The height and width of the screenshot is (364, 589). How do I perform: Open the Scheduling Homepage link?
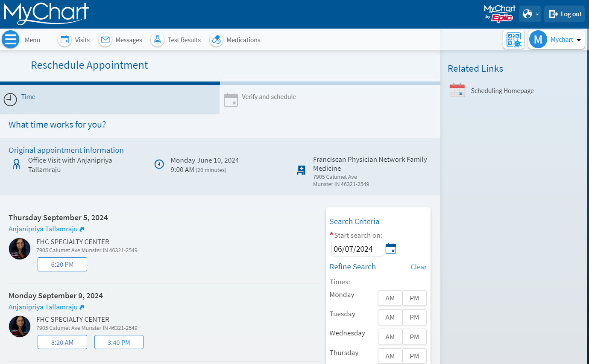tap(502, 90)
